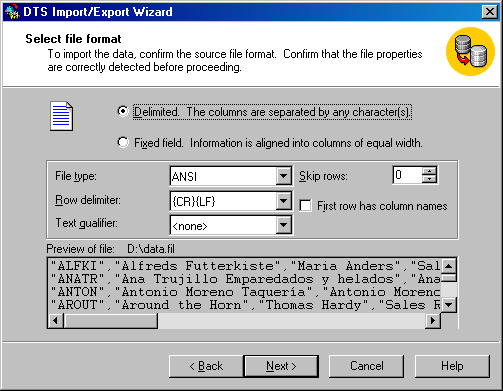Go to previous step with Back
Viewport: 503px width, 391px height.
[206, 366]
